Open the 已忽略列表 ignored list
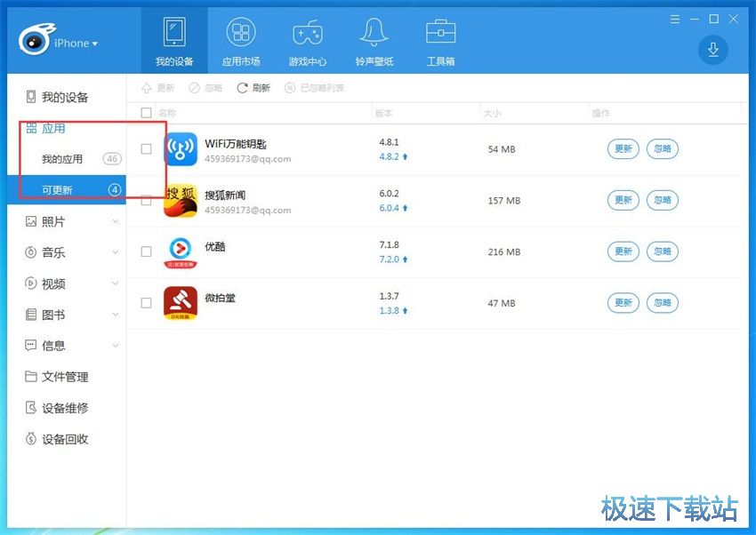Screen dimensions: 756x535 click(x=314, y=88)
